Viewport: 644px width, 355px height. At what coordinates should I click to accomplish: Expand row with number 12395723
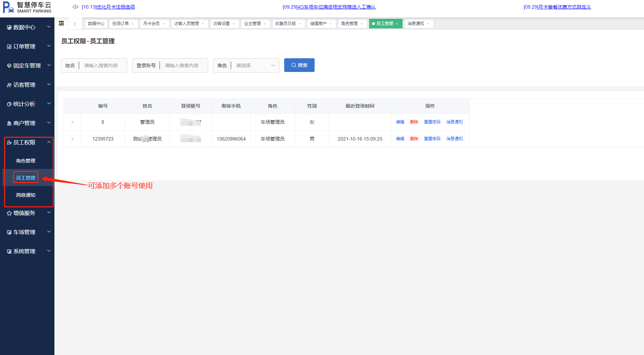[72, 139]
